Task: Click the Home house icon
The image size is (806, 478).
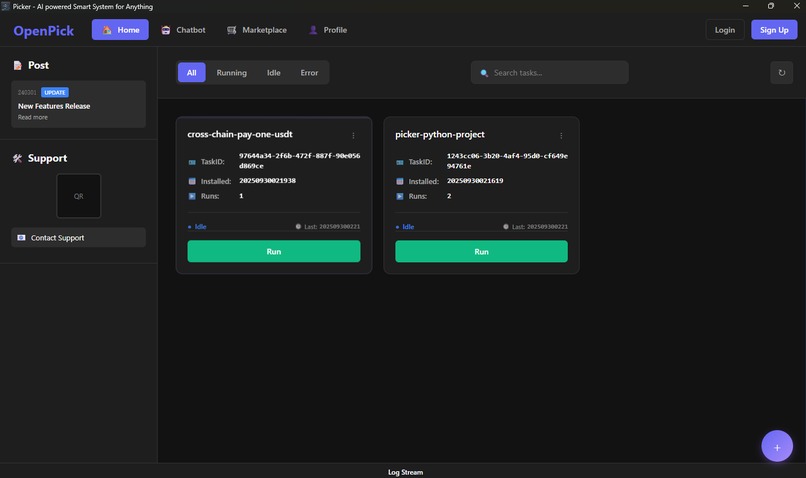Action: click(107, 30)
